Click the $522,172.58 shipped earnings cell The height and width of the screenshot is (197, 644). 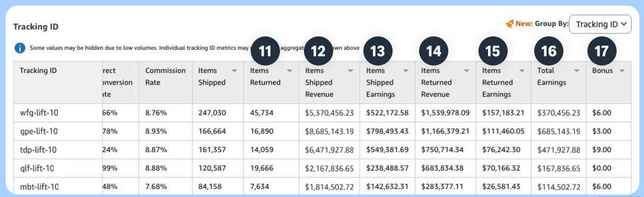click(387, 113)
